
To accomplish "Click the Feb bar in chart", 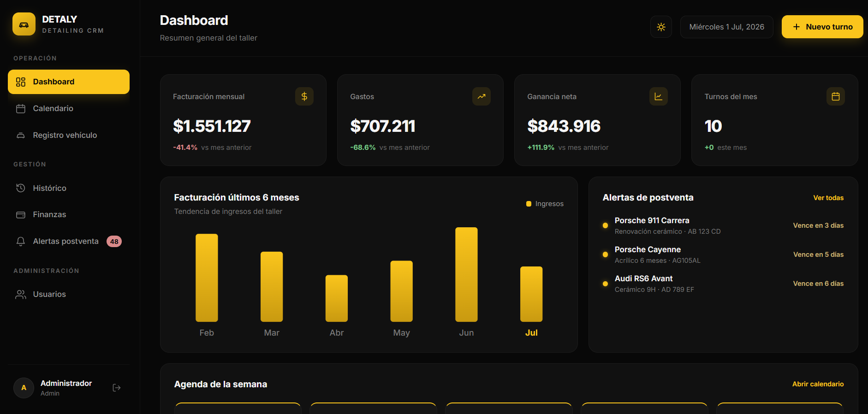I will (x=207, y=278).
